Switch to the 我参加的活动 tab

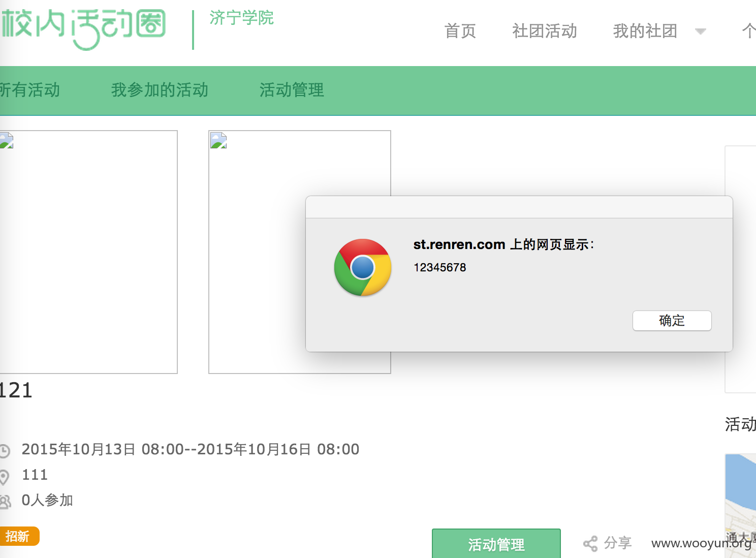click(160, 90)
